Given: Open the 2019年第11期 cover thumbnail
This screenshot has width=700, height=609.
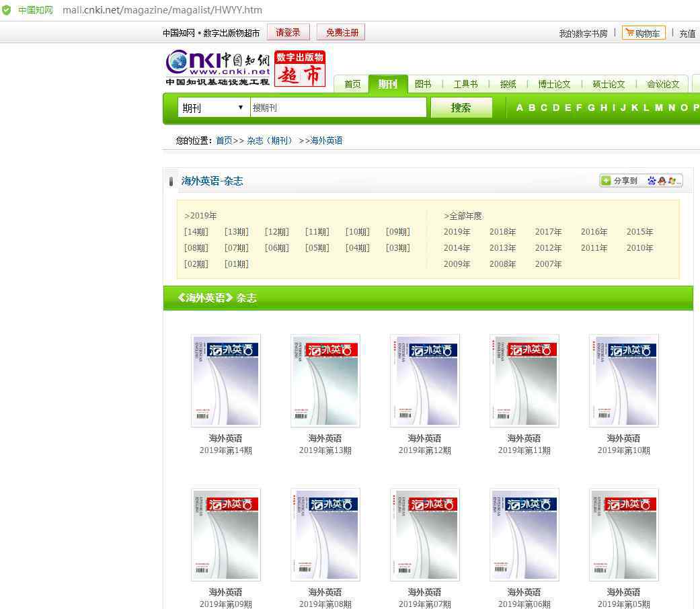Looking at the screenshot, I should click(524, 380).
